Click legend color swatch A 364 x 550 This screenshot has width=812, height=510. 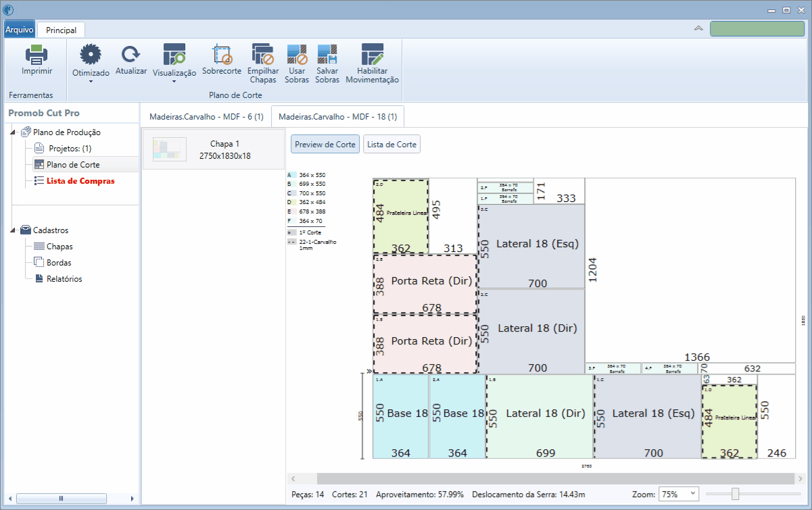coord(293,175)
